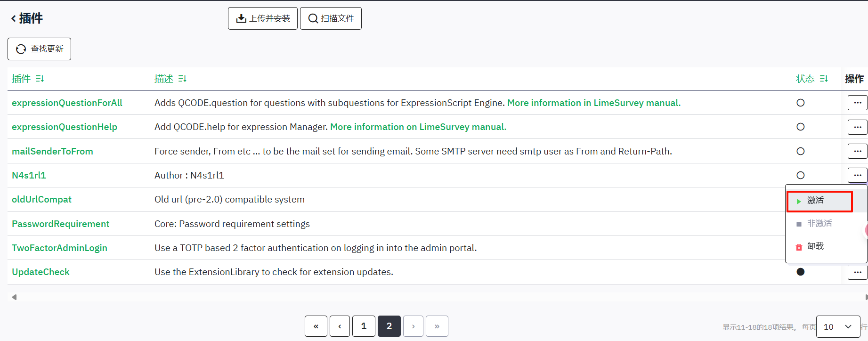Open actions menu for expressionQuestionForAll
The height and width of the screenshot is (341, 868).
(857, 103)
